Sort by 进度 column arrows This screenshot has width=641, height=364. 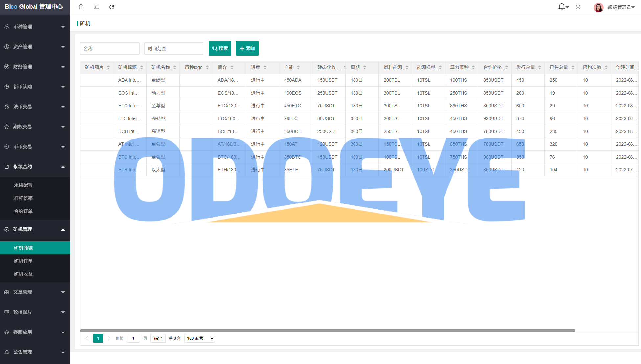tap(265, 67)
